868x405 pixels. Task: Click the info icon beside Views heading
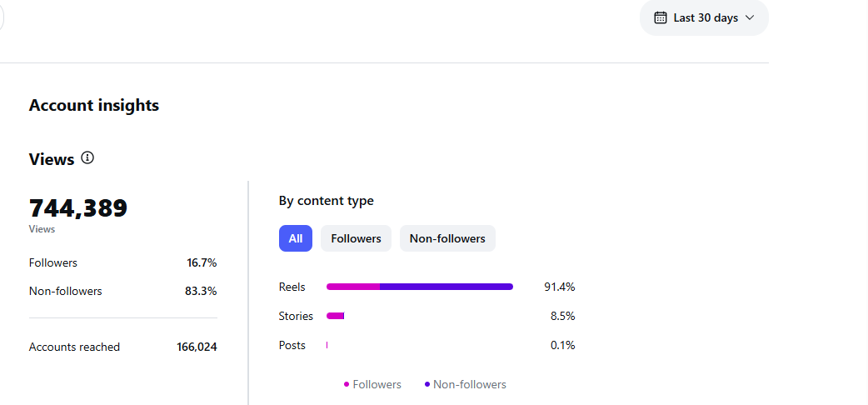pos(87,157)
